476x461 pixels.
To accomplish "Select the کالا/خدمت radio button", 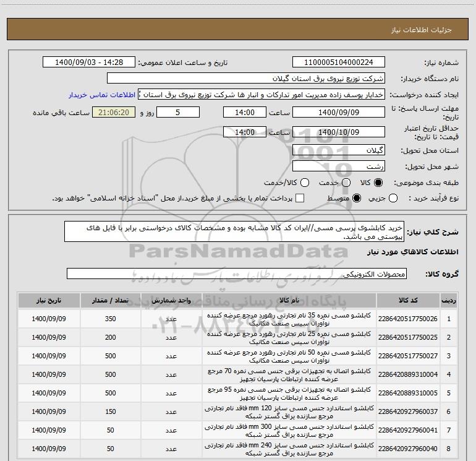I will tap(305, 183).
